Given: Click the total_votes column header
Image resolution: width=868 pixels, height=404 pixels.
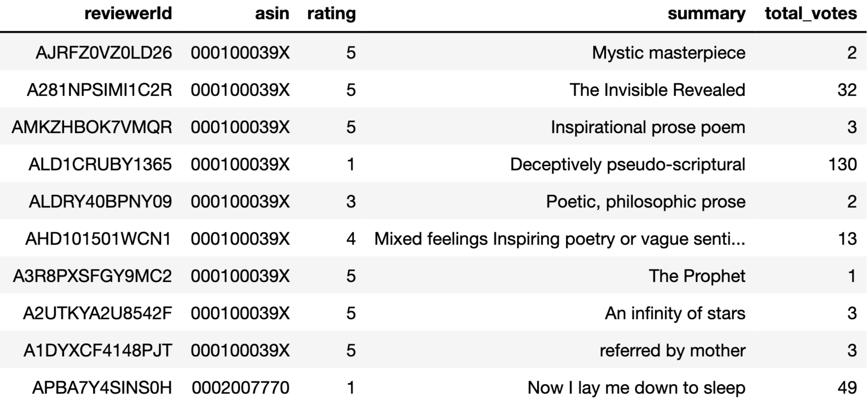Looking at the screenshot, I should 810,14.
